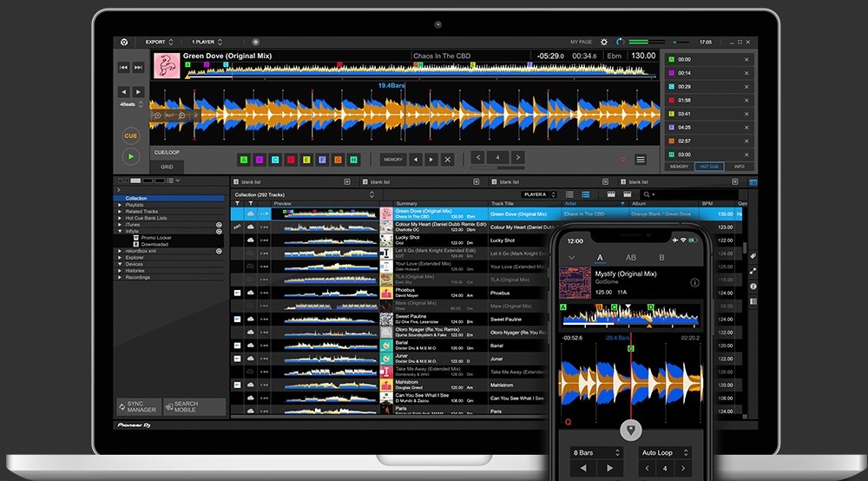Delete the 00:14 hot cue entry
Screen dimensions: 868x481
pyautogui.click(x=746, y=73)
